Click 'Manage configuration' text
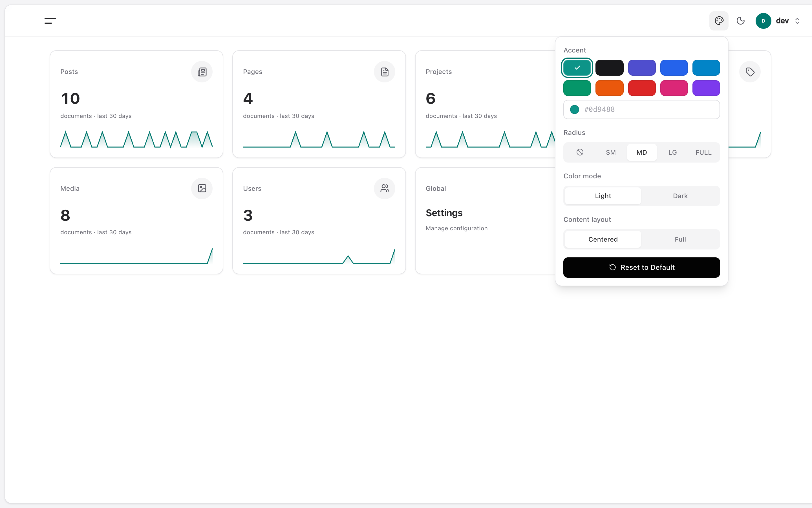812x508 pixels. [456, 229]
